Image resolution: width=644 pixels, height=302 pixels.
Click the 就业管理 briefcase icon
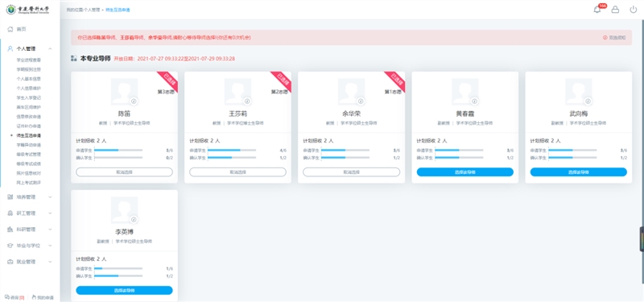(10, 261)
